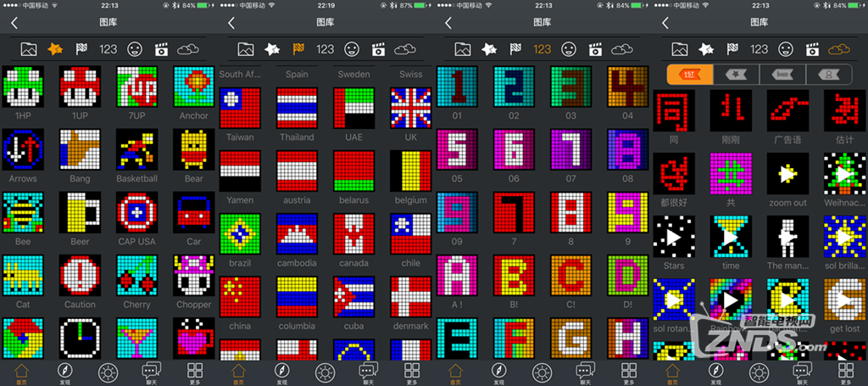Play the zoom out animation
This screenshot has width=868, height=386.
click(x=787, y=174)
